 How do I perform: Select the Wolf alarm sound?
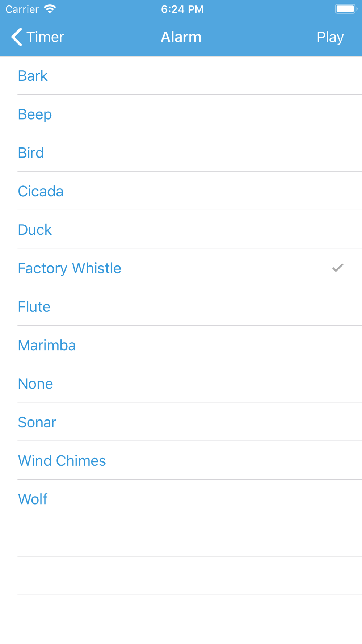point(181,499)
